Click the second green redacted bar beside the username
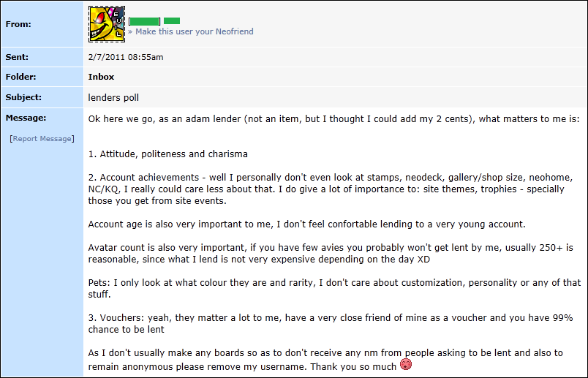The height and width of the screenshot is (378, 588). click(x=172, y=20)
